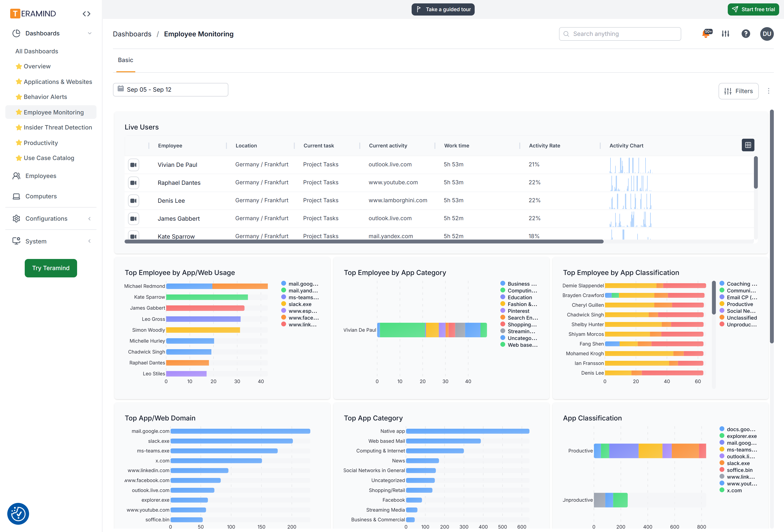Viewport: 784px width, 532px height.
Task: Expand the Configurations menu chevron
Action: click(89, 219)
